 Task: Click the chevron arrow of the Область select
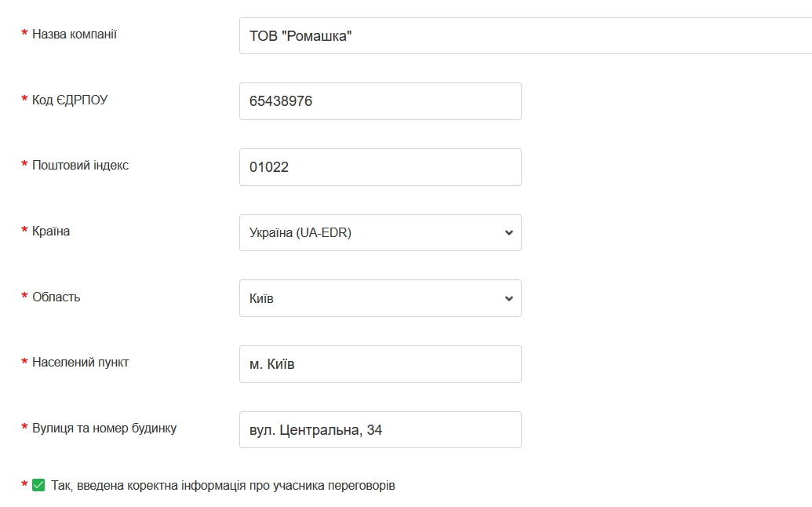[509, 298]
